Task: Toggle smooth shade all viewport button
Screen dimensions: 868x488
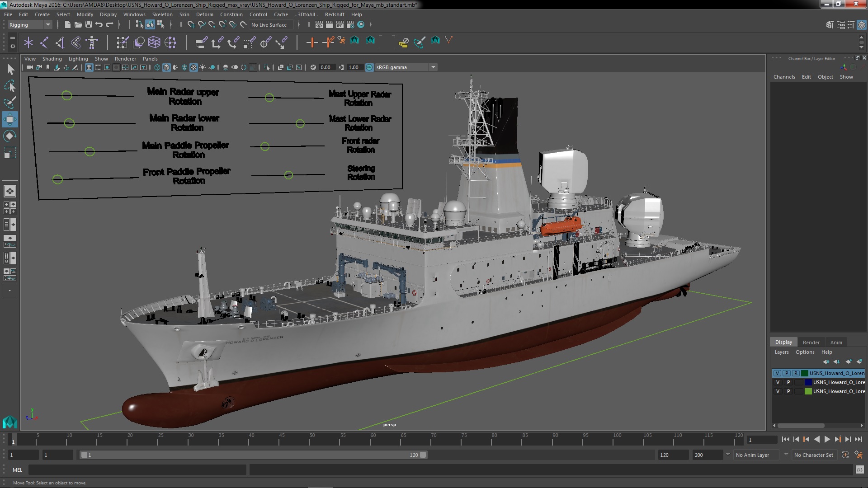Action: point(166,67)
